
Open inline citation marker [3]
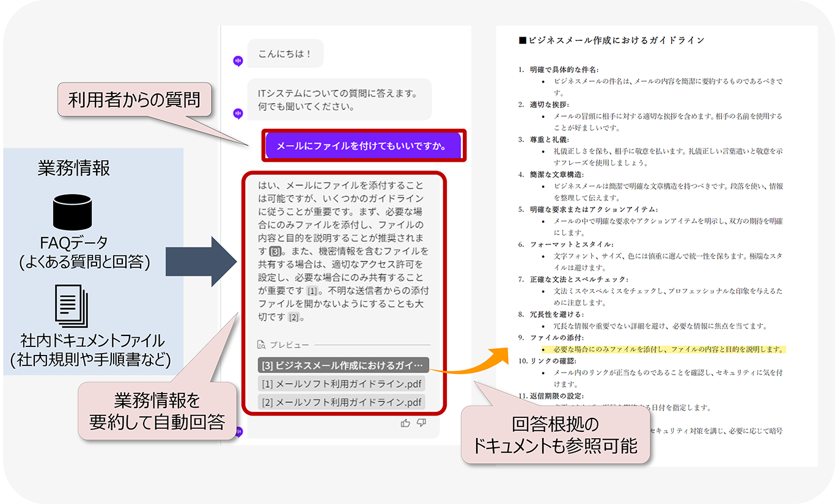[276, 251]
